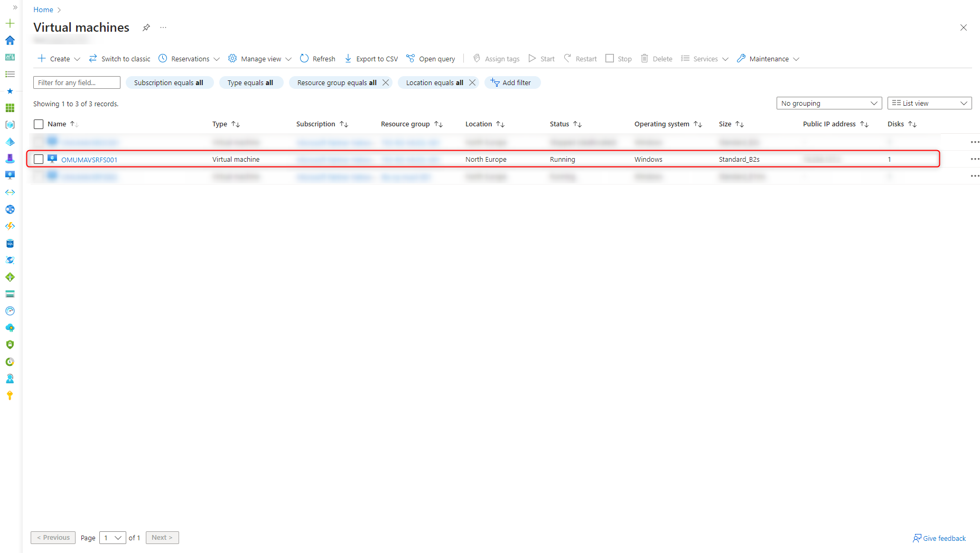The height and width of the screenshot is (553, 980).
Task: Open the List view selector
Action: pos(929,103)
